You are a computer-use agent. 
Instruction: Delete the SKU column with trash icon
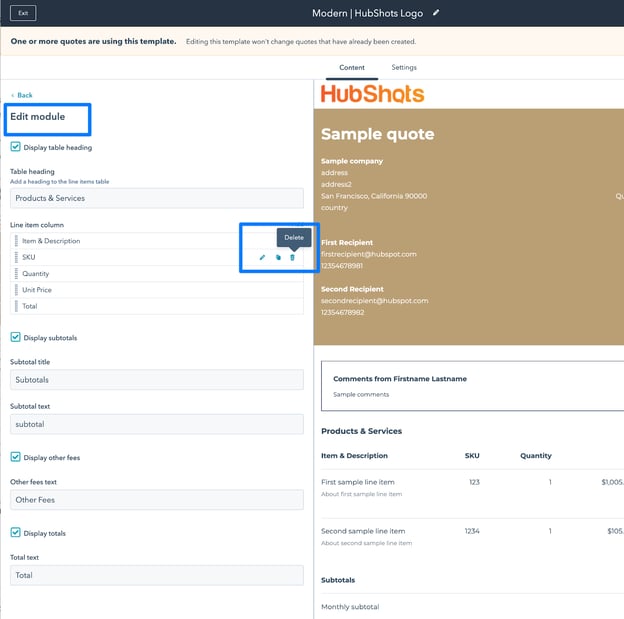click(293, 258)
